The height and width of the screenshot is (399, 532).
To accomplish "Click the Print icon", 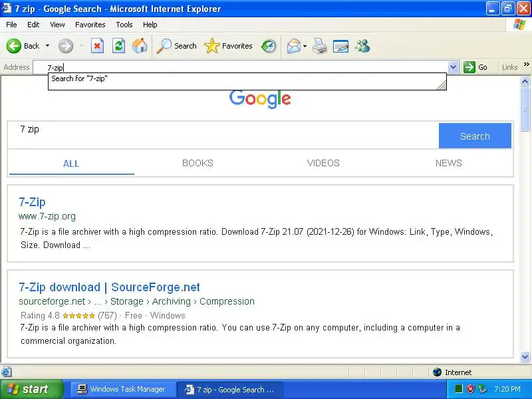I will click(320, 46).
